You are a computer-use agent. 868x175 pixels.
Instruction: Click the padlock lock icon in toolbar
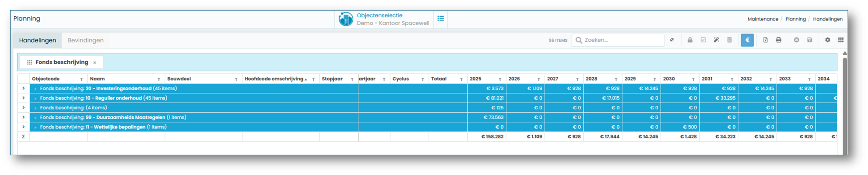690,40
